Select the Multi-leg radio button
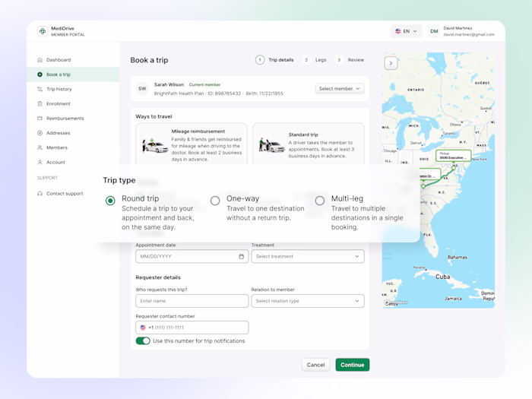The image size is (532, 399). pos(320,201)
